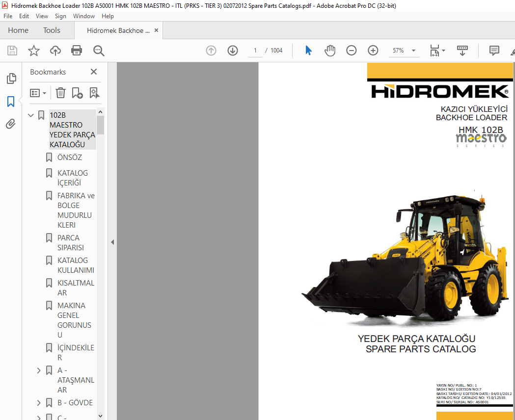Open the Window menu
Image resolution: width=515 pixels, height=420 pixels.
(84, 16)
